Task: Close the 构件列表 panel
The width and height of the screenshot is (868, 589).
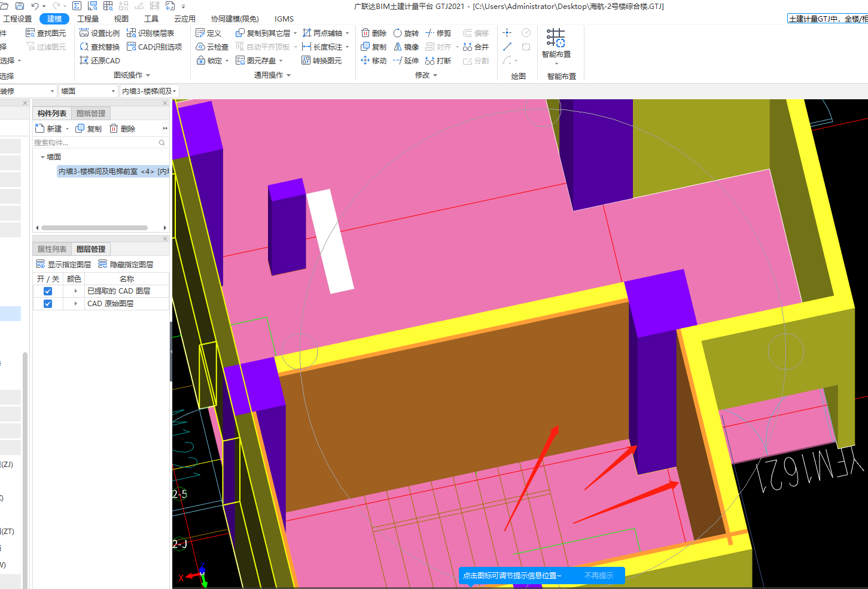Action: [x=165, y=103]
